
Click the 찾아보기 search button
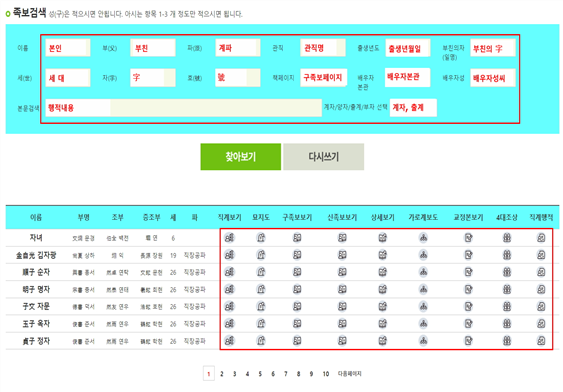tap(241, 157)
